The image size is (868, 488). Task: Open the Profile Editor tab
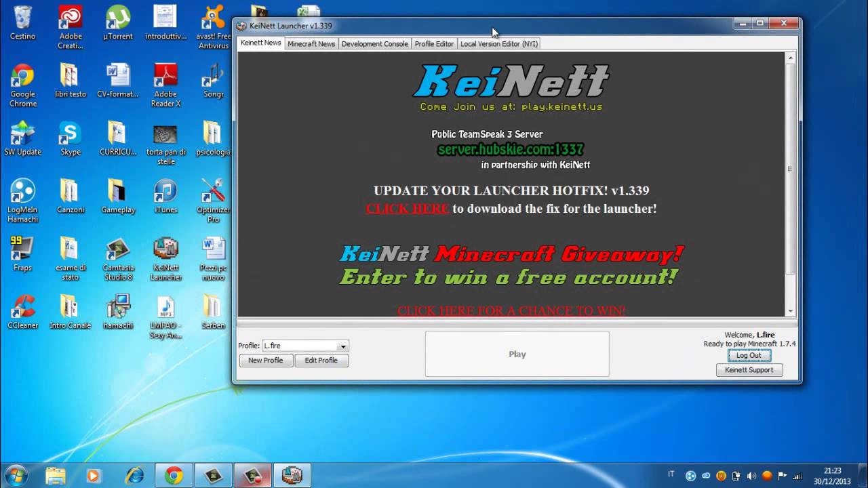(x=434, y=43)
